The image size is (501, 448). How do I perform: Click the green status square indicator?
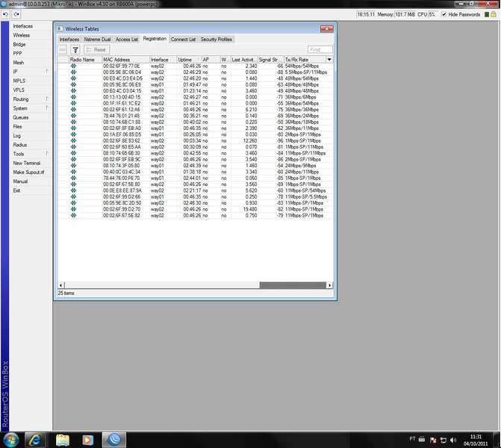pos(487,14)
